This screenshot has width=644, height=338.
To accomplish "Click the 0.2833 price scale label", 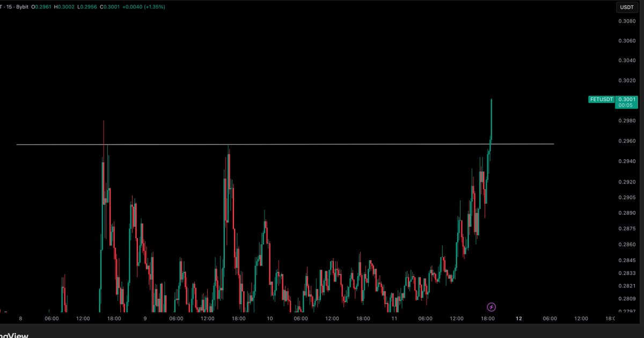I will tap(627, 274).
